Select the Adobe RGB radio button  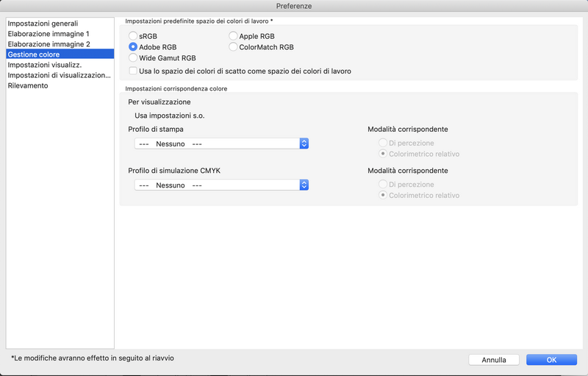[x=133, y=46]
